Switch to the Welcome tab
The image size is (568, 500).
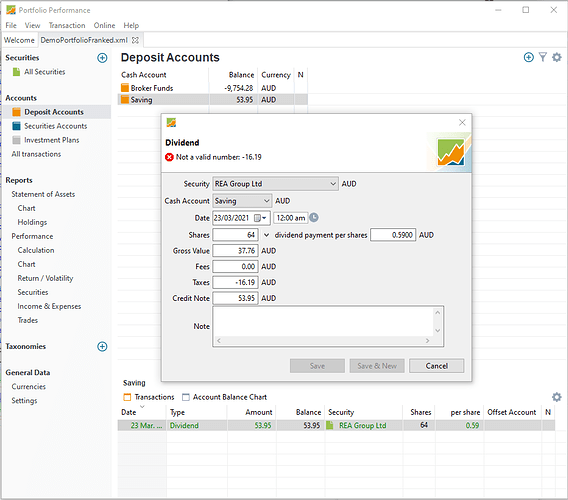point(19,40)
